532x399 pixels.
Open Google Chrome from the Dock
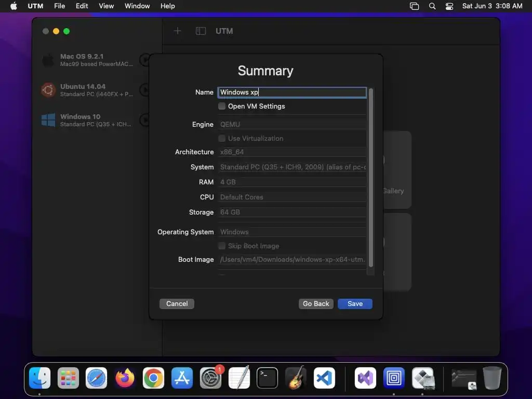point(153,378)
